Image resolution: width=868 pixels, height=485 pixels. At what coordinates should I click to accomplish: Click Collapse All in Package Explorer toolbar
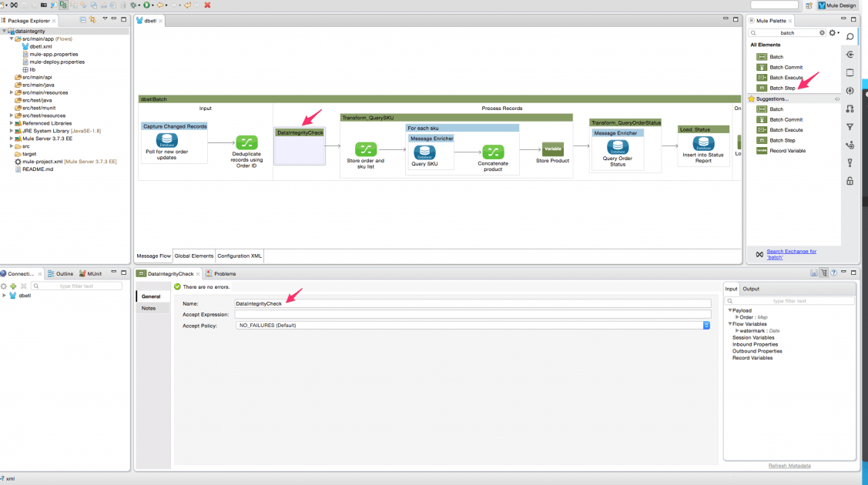(x=83, y=21)
